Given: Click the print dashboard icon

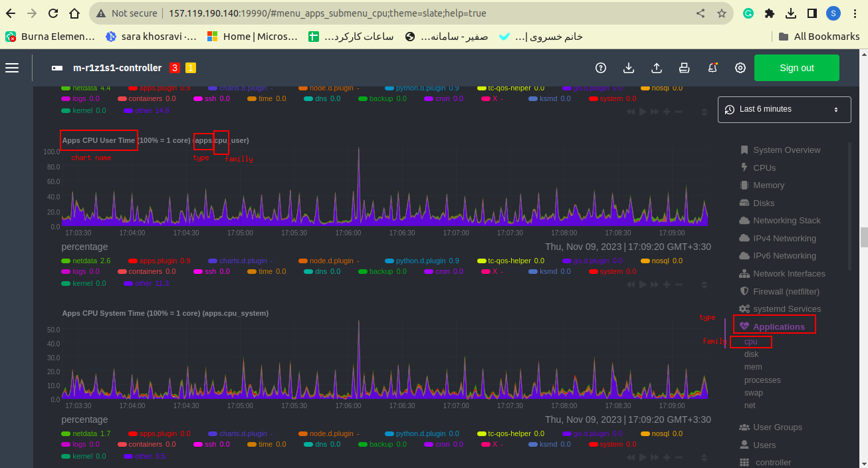Looking at the screenshot, I should [684, 68].
